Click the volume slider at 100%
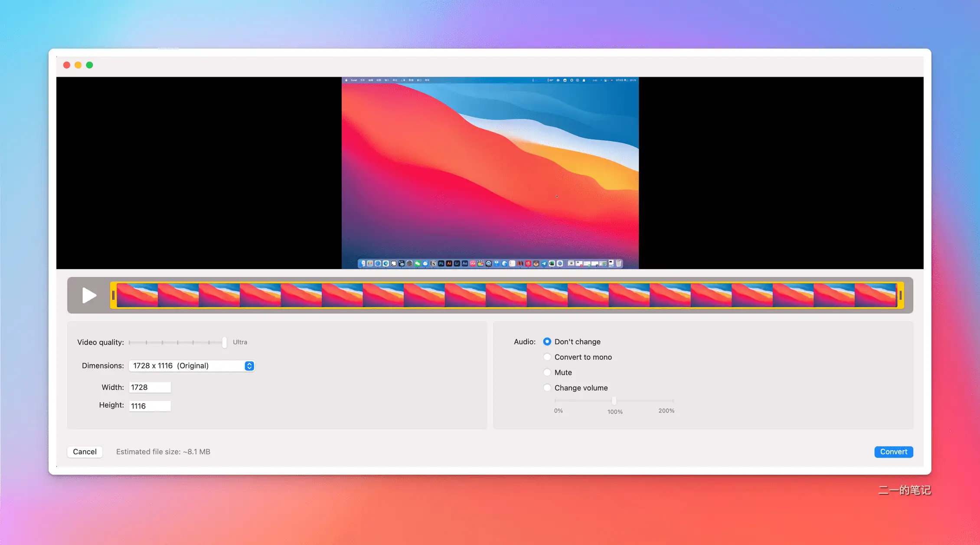 pyautogui.click(x=614, y=401)
